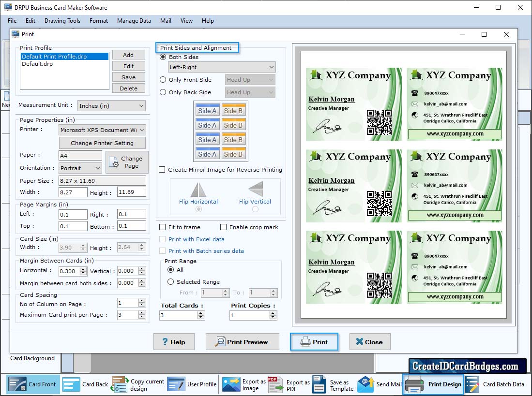This screenshot has height=396, width=532.
Task: Open the Manage Data menu
Action: pyautogui.click(x=134, y=21)
